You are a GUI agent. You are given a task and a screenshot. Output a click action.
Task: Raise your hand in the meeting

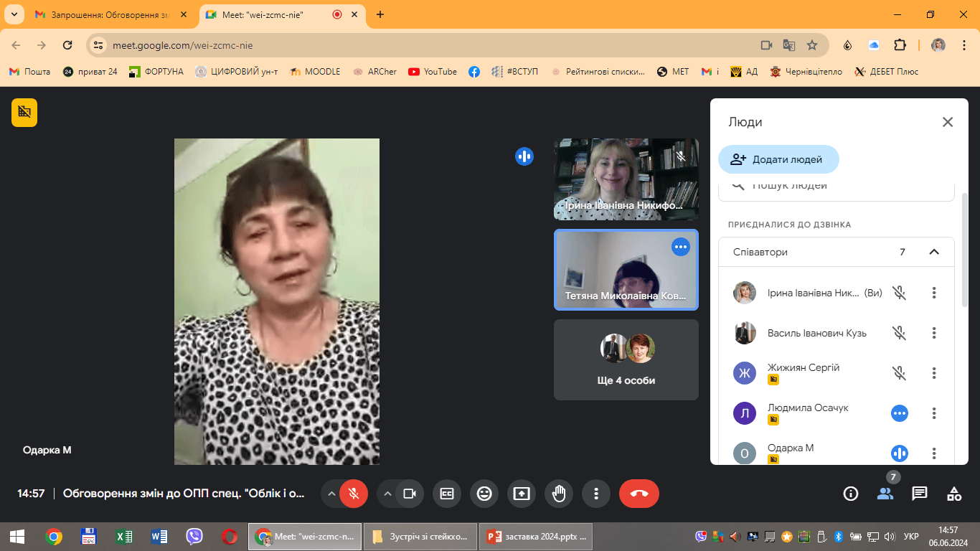[559, 494]
